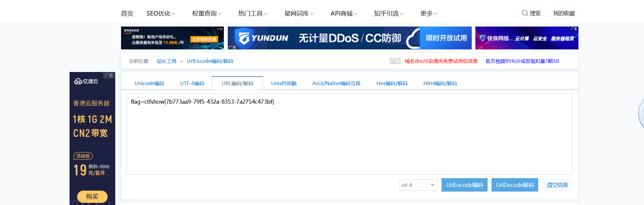Open 我的收藏 favorites

tap(564, 13)
